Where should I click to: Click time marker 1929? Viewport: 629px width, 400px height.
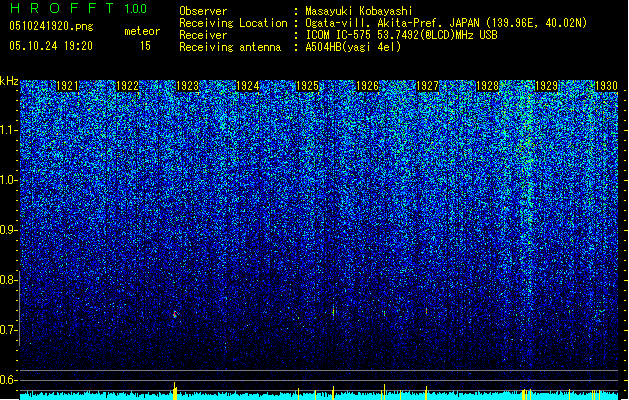pyautogui.click(x=547, y=86)
